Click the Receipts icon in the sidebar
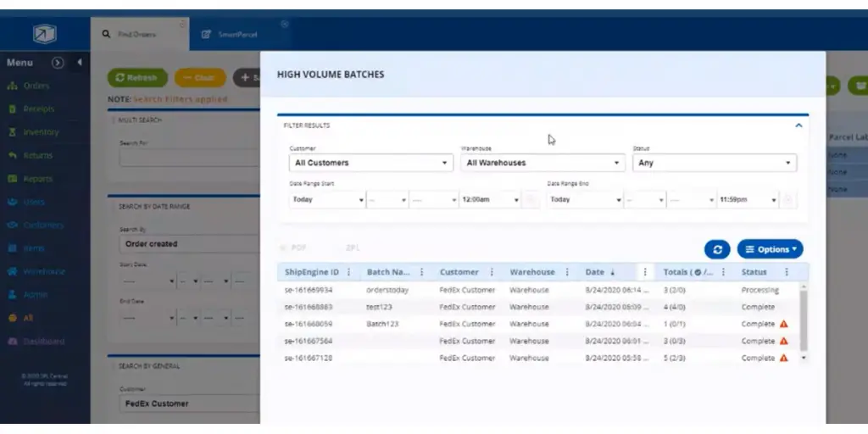This screenshot has height=434, width=868. pos(12,109)
